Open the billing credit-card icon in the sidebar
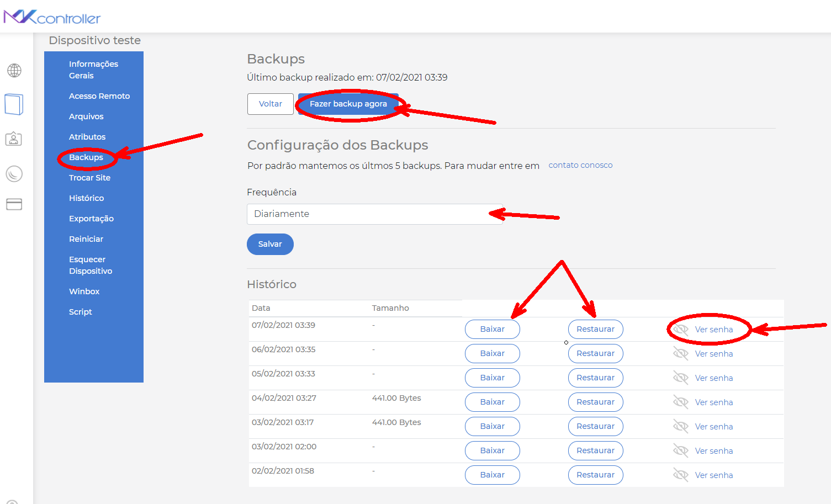Viewport: 831px width, 504px height. point(14,204)
